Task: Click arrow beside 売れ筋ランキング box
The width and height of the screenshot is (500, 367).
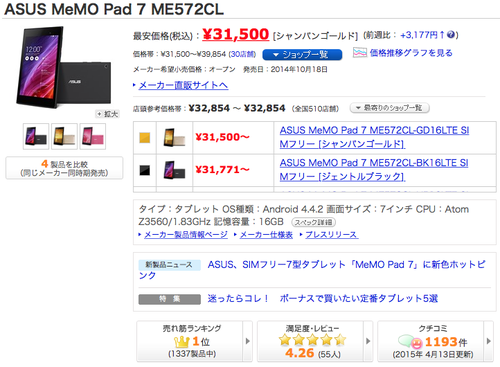Action: click(x=247, y=341)
